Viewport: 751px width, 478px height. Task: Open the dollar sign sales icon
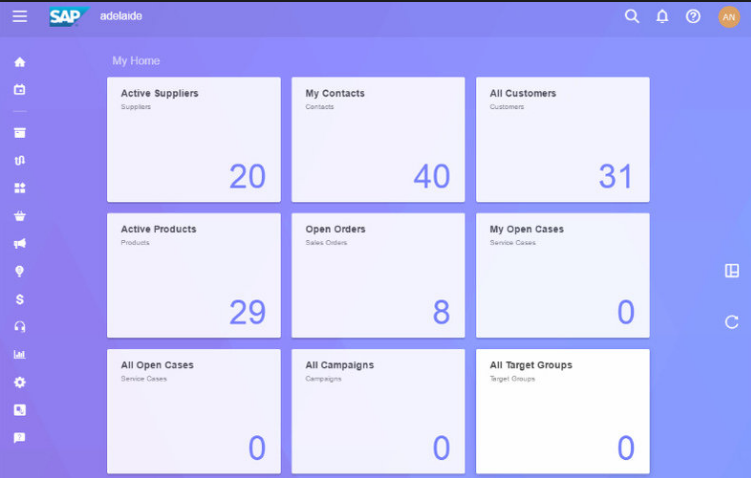20,299
